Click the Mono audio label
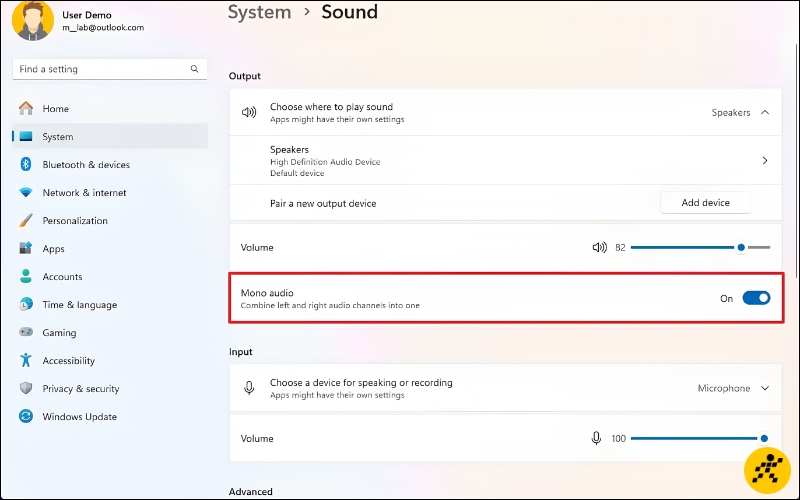The height and width of the screenshot is (500, 800). [x=267, y=293]
